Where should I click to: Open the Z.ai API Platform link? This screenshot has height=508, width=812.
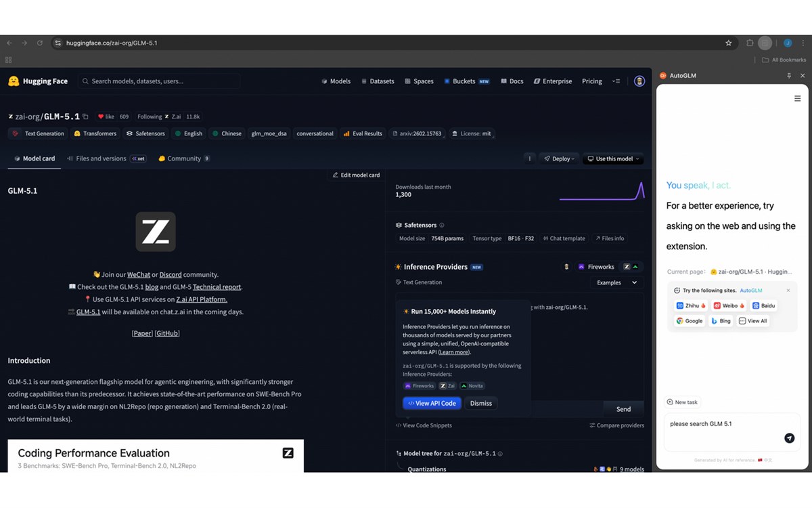(202, 299)
